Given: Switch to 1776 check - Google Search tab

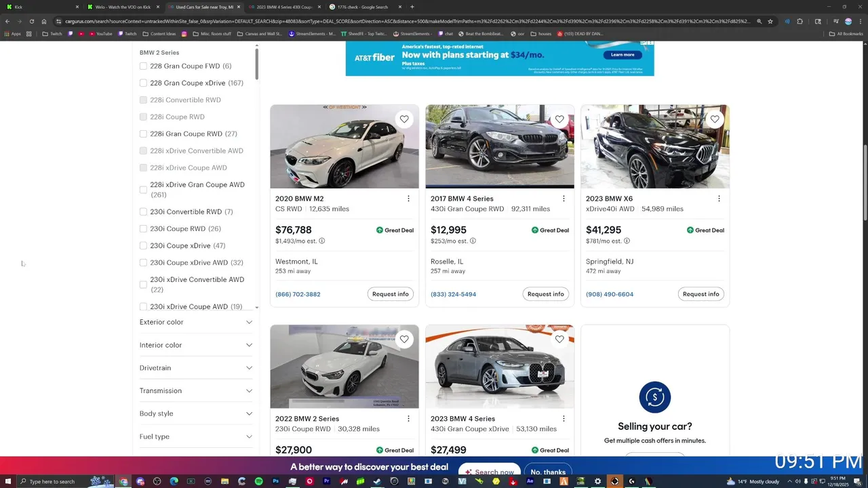Looking at the screenshot, I should coord(365,7).
